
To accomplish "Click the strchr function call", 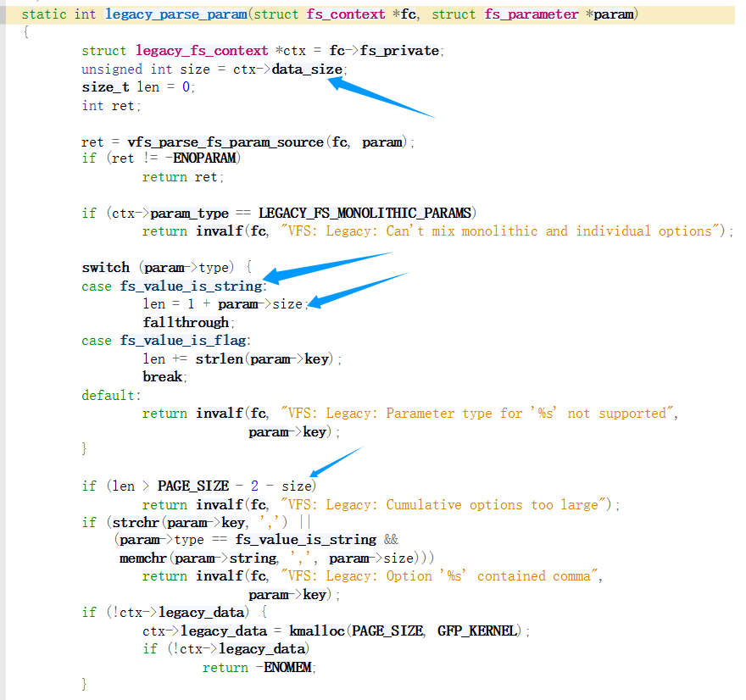I will pyautogui.click(x=136, y=523).
